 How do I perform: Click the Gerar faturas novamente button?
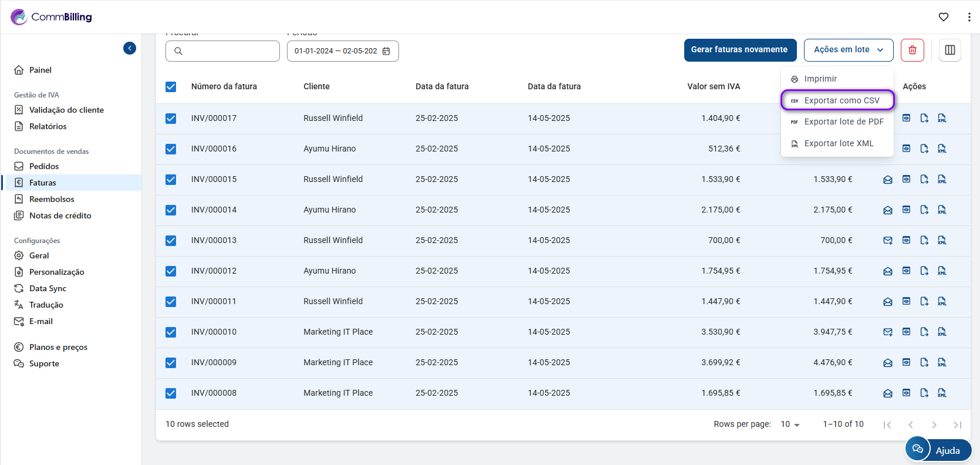coord(739,50)
